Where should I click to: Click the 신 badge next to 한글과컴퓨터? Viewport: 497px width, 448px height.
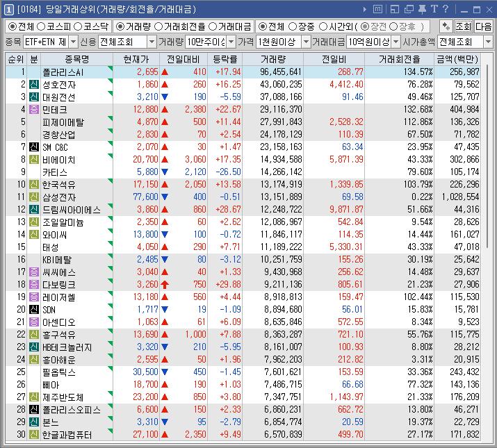coord(34,434)
